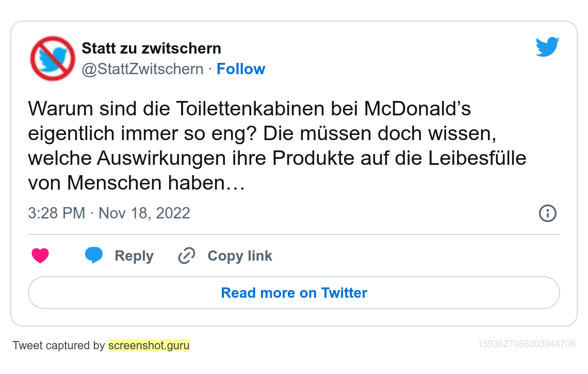
Task: Click the chain link copy icon
Action: (186, 256)
